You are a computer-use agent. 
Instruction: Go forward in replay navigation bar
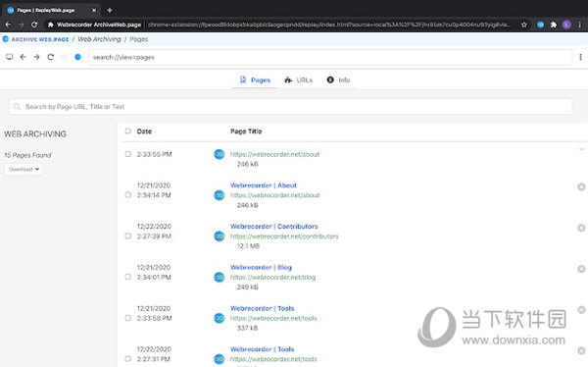tap(37, 57)
